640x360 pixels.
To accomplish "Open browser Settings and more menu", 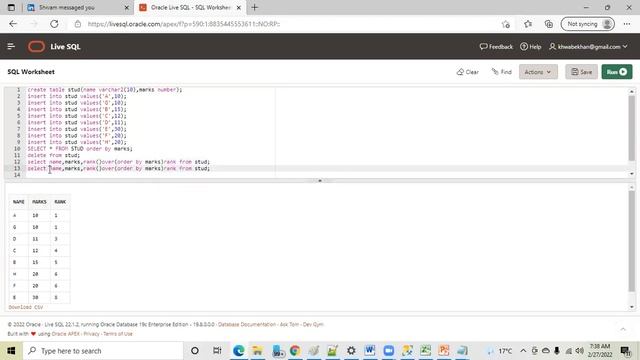I will tap(627, 24).
